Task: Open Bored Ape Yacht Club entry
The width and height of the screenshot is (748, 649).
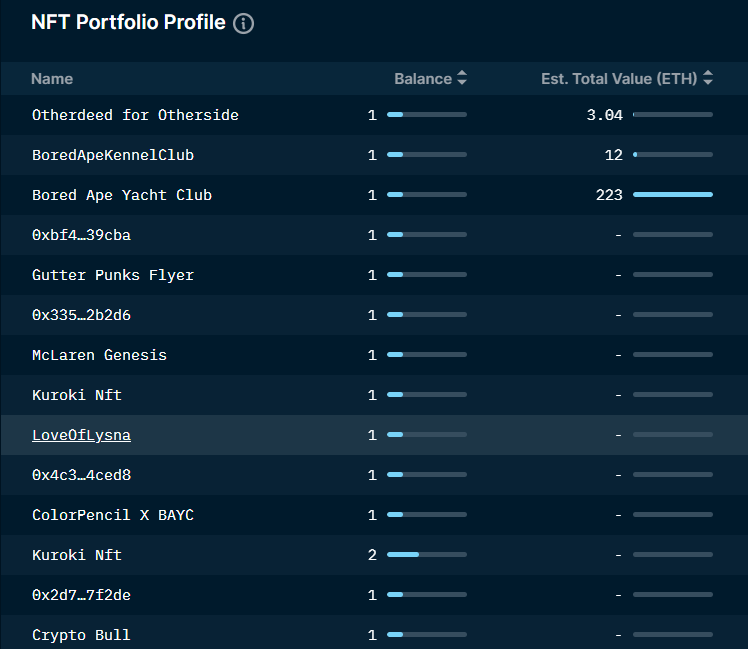Action: point(122,195)
